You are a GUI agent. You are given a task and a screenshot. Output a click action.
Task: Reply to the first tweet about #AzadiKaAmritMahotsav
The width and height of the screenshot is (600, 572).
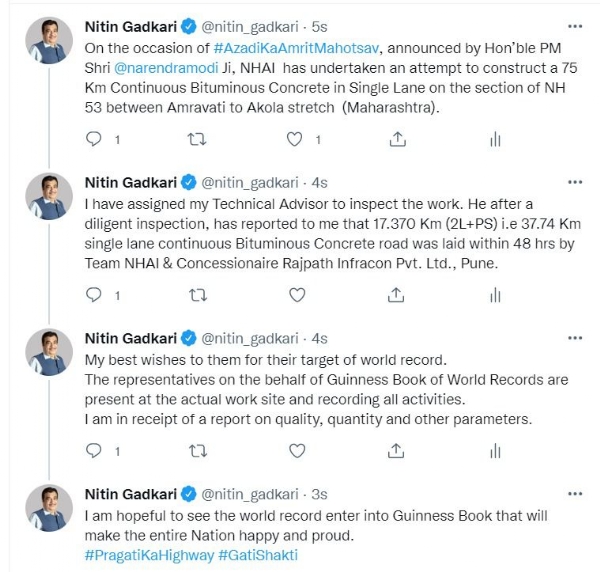click(x=94, y=140)
